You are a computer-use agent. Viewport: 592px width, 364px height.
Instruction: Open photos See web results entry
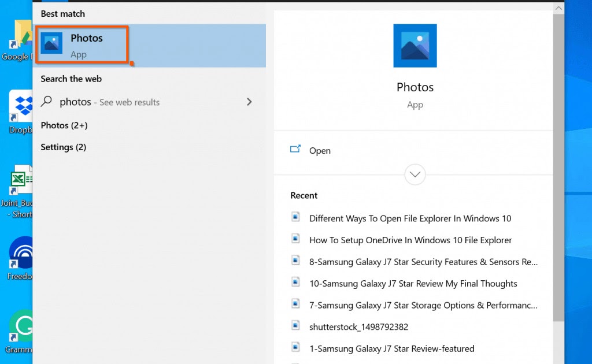150,102
